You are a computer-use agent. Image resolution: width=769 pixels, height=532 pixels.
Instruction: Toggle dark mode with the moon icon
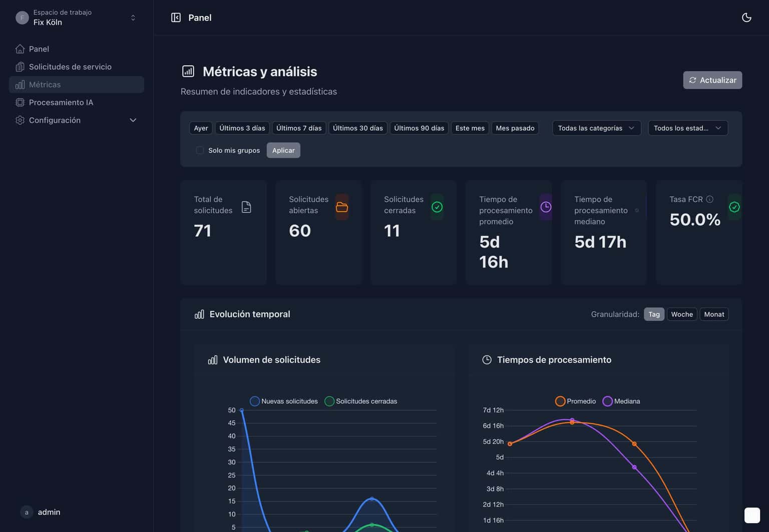[x=746, y=17]
